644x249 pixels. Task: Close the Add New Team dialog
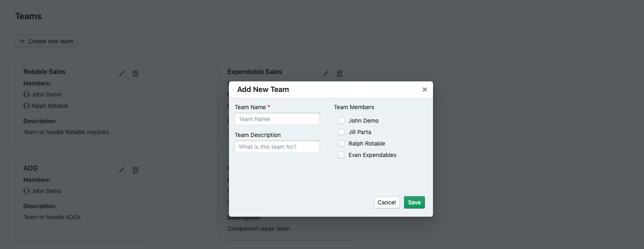(x=425, y=90)
